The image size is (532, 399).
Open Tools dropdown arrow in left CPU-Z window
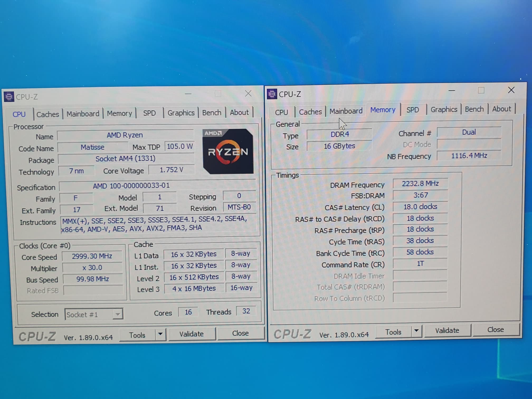coord(160,334)
